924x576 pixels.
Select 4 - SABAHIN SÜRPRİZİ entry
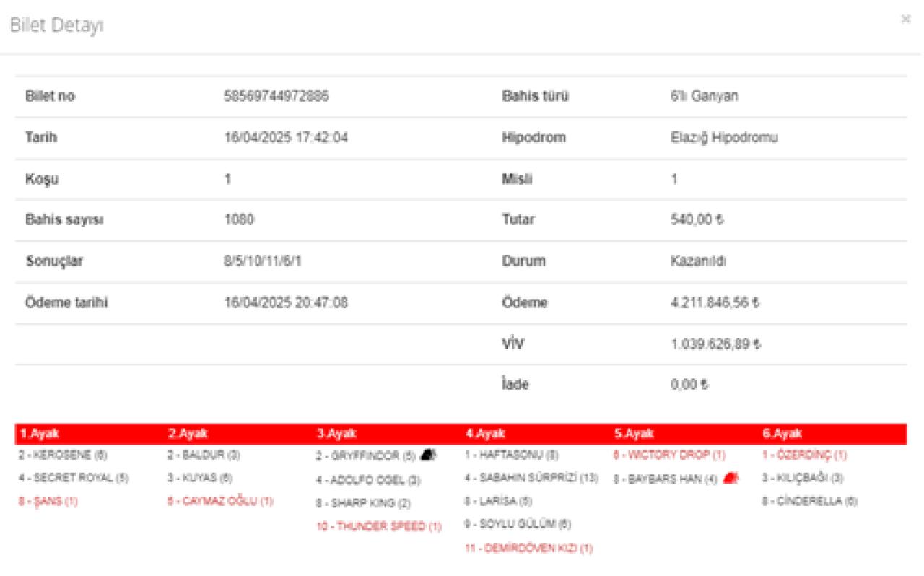pos(531,478)
